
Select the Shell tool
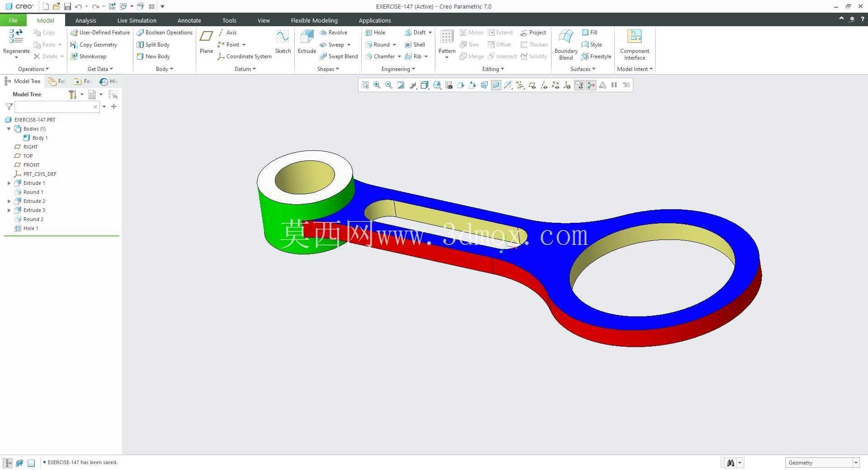click(x=415, y=45)
